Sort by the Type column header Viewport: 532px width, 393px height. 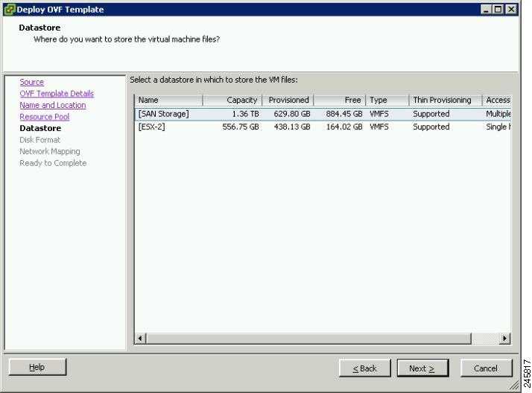(387, 100)
